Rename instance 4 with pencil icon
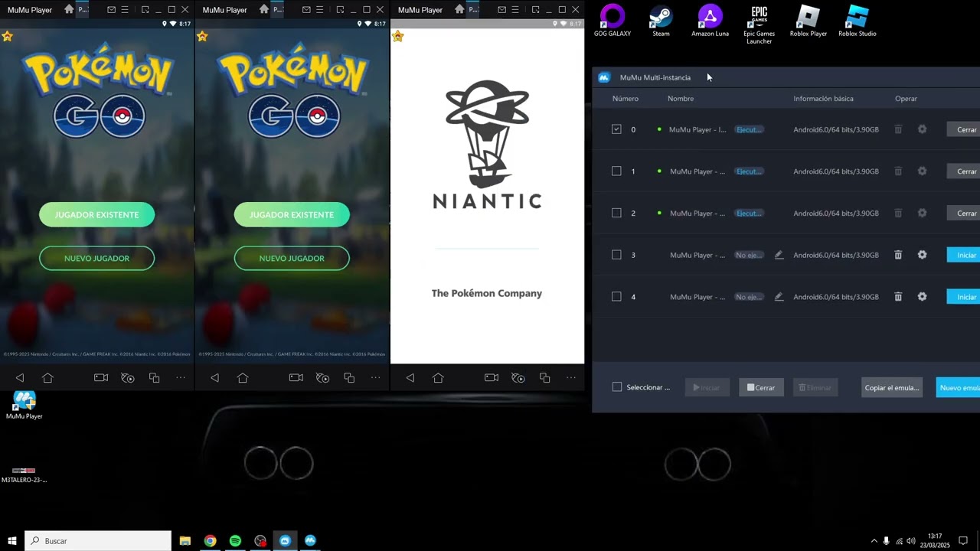 point(779,297)
